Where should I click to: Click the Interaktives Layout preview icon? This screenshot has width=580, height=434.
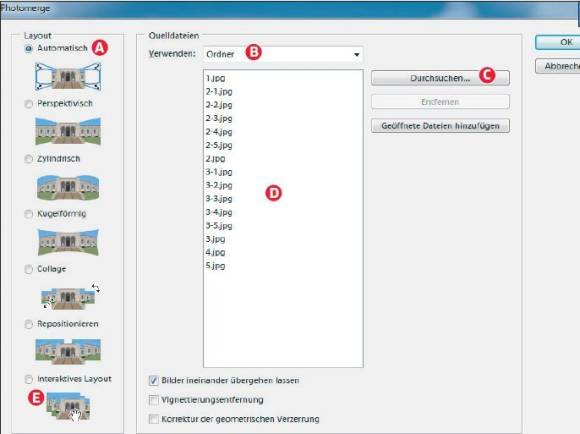tap(68, 406)
